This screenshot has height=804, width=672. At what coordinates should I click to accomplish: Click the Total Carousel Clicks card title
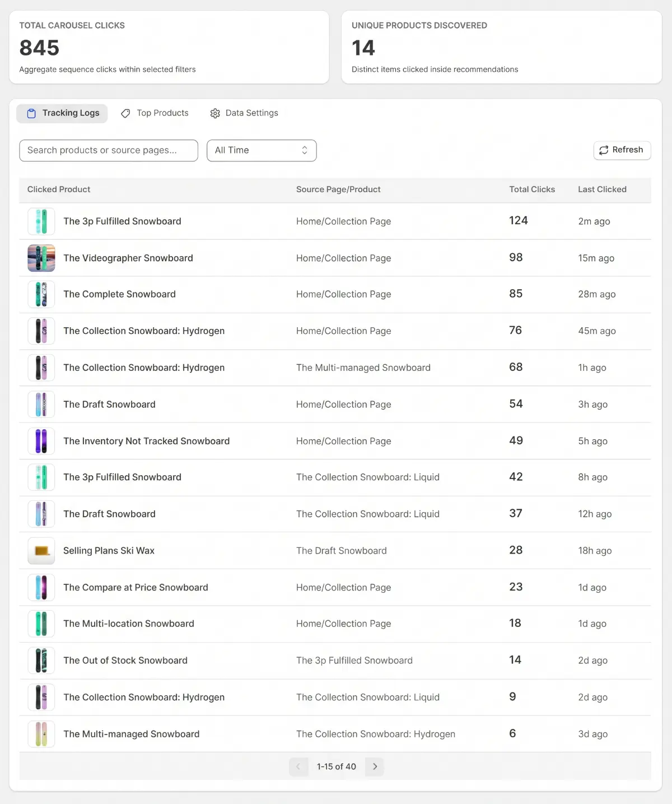[72, 26]
